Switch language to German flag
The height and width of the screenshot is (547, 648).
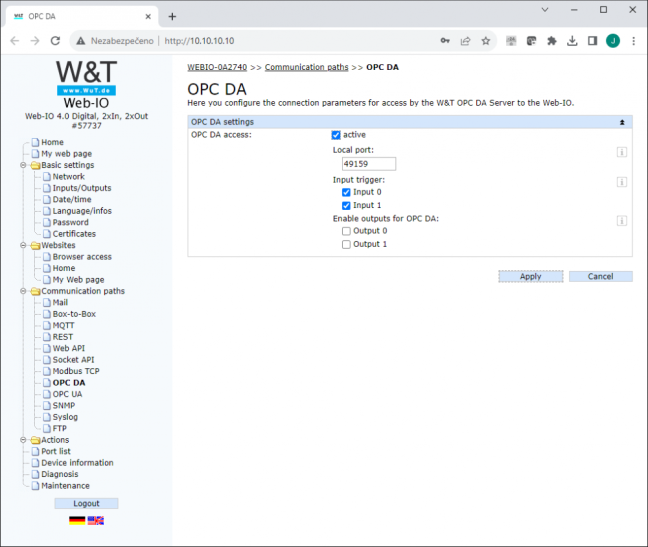click(x=77, y=521)
